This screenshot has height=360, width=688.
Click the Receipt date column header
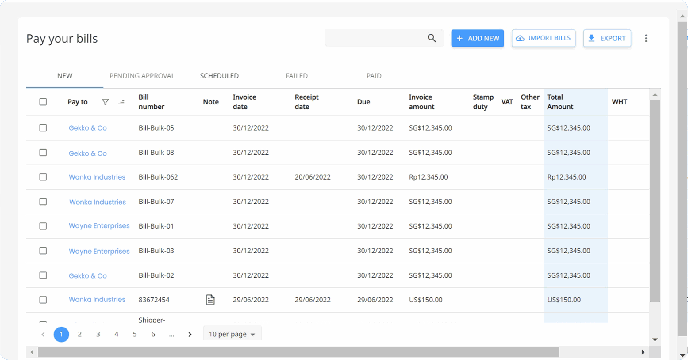[x=306, y=102]
